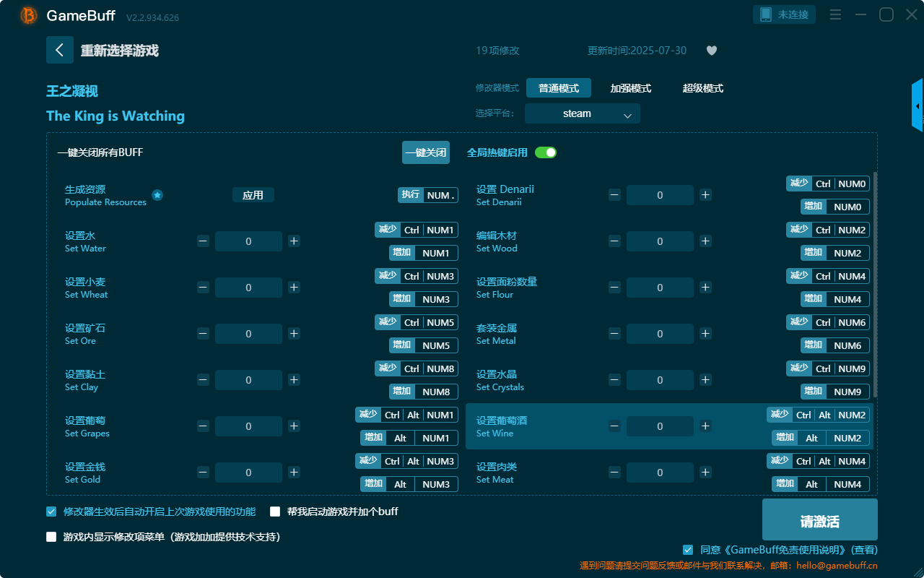Viewport: 924px width, 578px height.
Task: Enable show in-game modifier menu checkbox
Action: point(51,537)
